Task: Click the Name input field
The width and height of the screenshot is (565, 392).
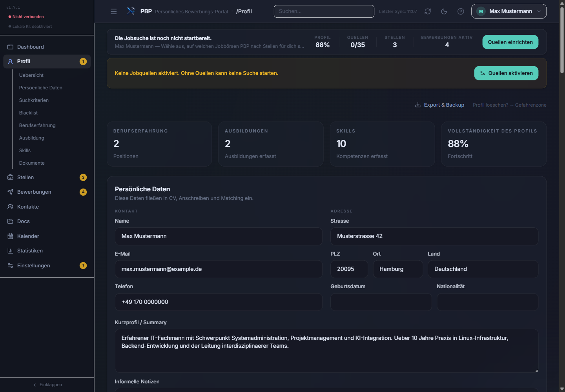Action: point(219,236)
